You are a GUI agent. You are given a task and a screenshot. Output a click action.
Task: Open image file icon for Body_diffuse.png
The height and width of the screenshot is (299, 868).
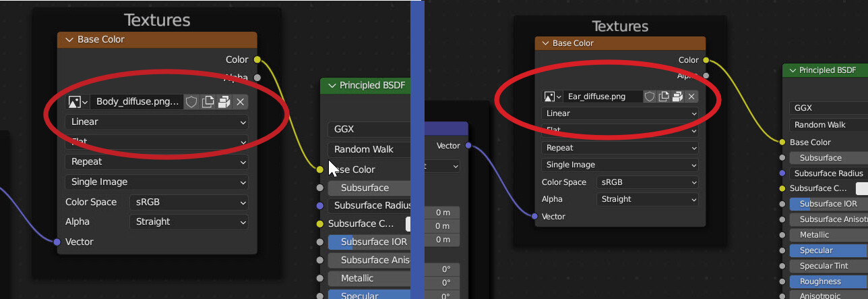[x=224, y=102]
